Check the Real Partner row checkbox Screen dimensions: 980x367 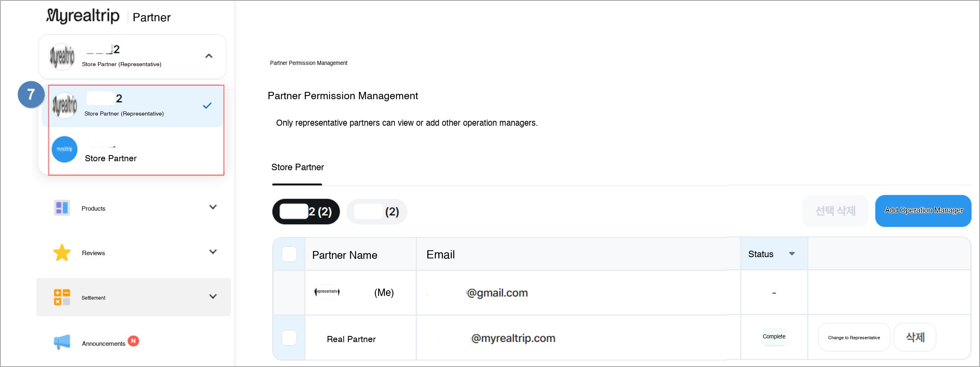coord(289,338)
